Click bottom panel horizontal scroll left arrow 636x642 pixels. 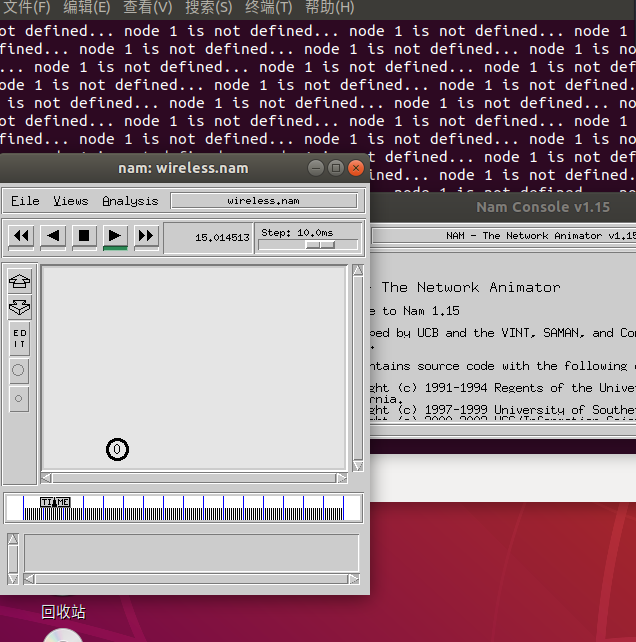tap(29, 579)
